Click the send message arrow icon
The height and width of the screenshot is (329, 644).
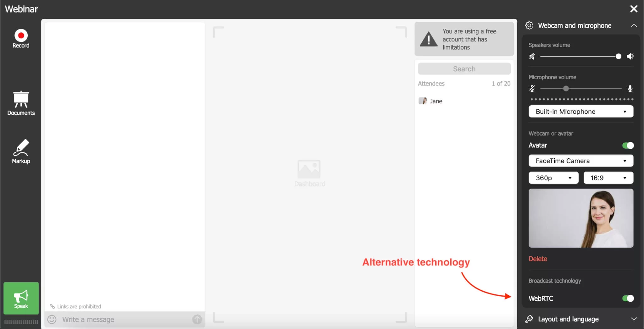pos(197,319)
